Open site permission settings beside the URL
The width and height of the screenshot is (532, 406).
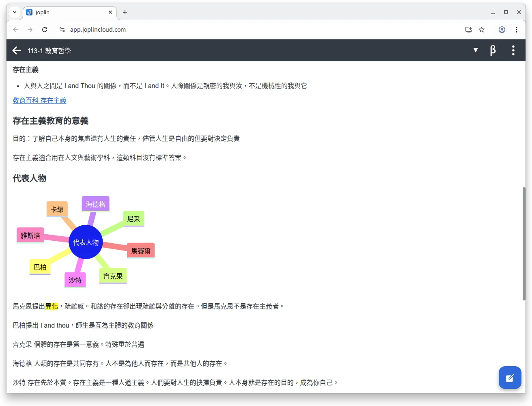(x=62, y=29)
